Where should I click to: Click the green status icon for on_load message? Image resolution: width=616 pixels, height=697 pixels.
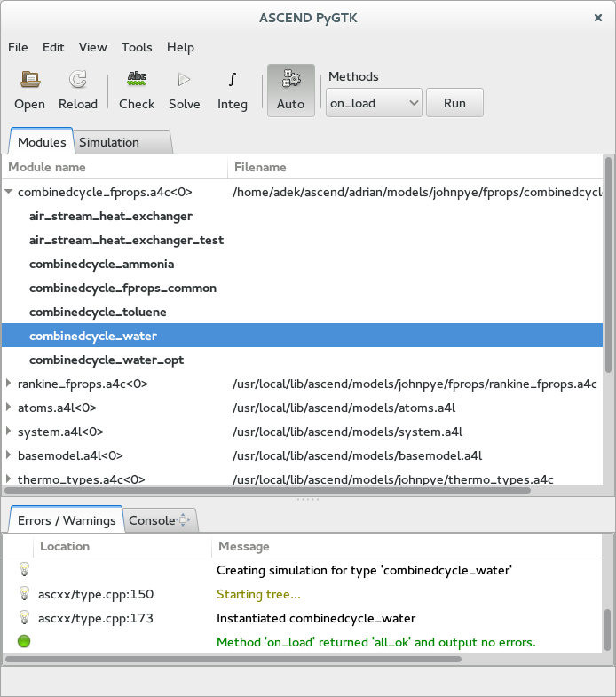coord(24,641)
